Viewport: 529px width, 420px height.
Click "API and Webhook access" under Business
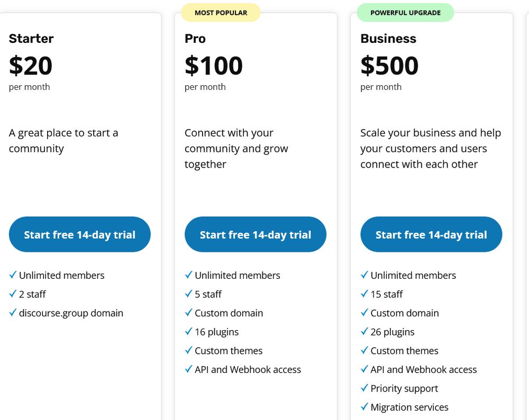(424, 369)
